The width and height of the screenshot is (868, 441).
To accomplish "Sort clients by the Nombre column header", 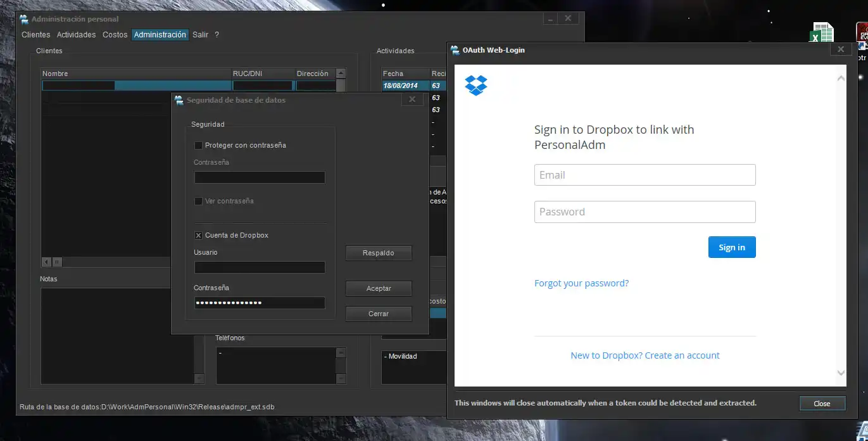I will (x=136, y=73).
